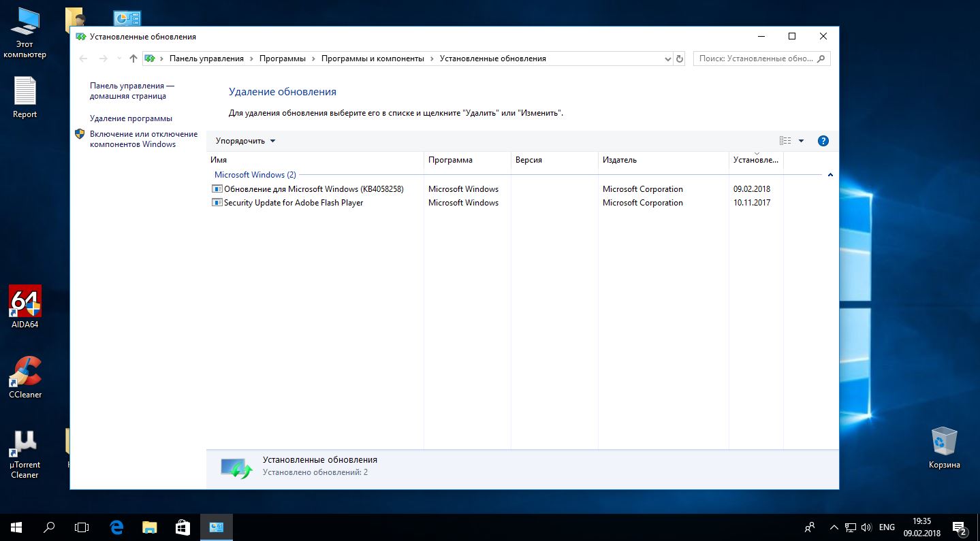
Task: Open breadcrumb Программы и компоненты
Action: coord(373,59)
